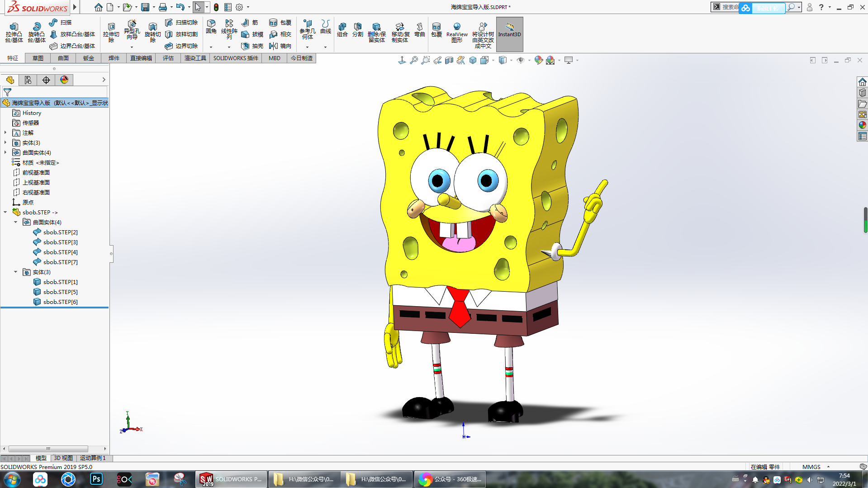Click the Section View icon in view toolbar

(x=449, y=60)
